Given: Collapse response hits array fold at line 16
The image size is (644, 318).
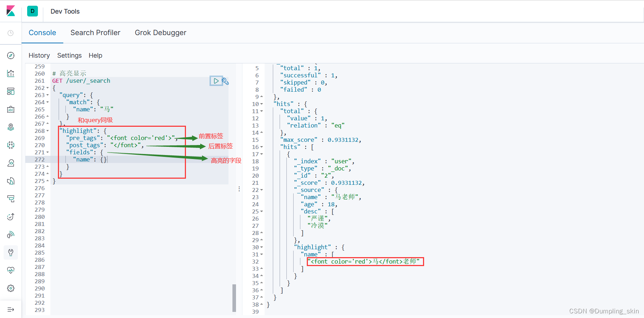Looking at the screenshot, I should pyautogui.click(x=261, y=147).
